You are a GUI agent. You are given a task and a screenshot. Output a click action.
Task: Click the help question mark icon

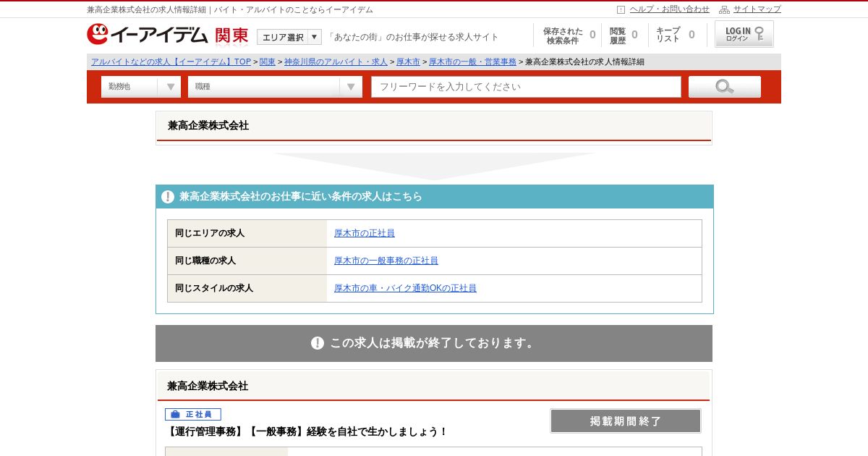(621, 9)
